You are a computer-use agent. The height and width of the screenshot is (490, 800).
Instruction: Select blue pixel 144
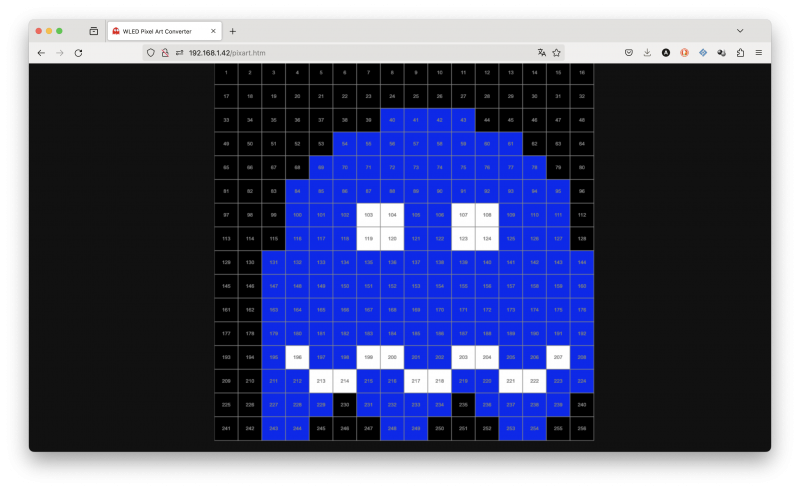pyautogui.click(x=582, y=262)
